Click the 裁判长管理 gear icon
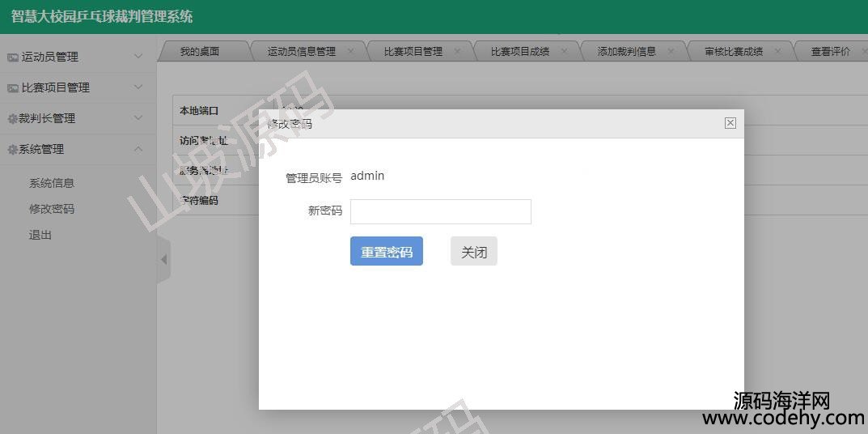This screenshot has width=868, height=434. [x=12, y=119]
